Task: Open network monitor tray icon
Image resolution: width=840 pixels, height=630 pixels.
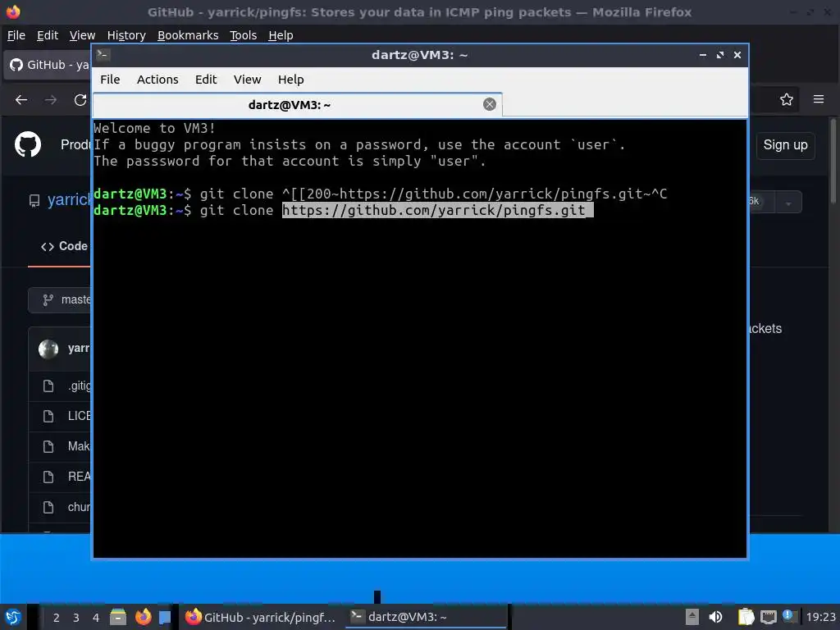Action: coord(768,617)
